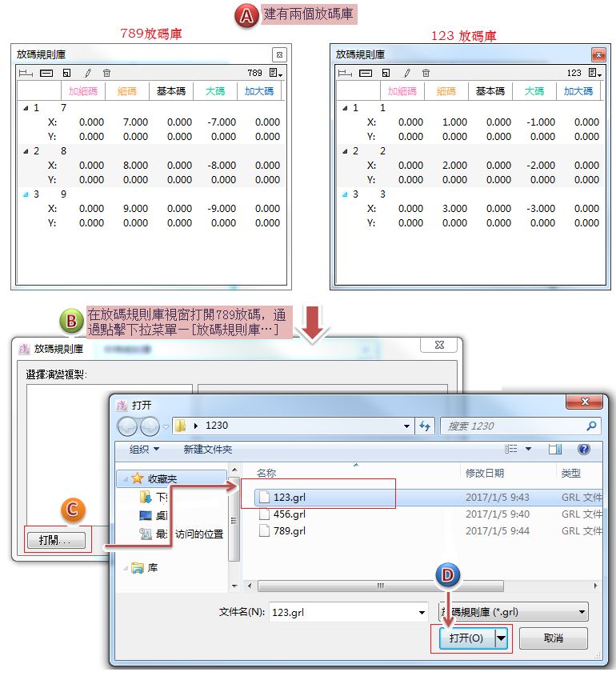Screen dimensions: 616x676
Task: Click the trash icon in the 123 rule library panel
Action: [x=426, y=73]
